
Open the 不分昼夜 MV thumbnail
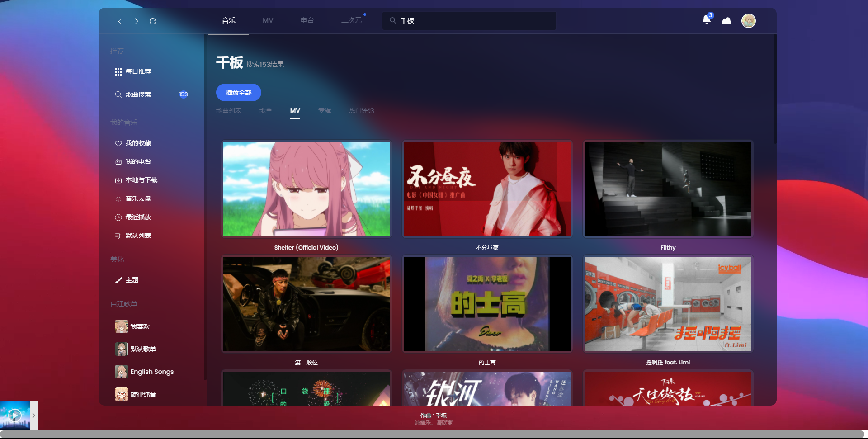(487, 189)
